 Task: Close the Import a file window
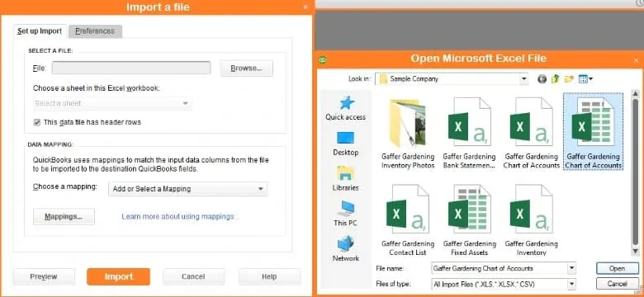(305, 7)
